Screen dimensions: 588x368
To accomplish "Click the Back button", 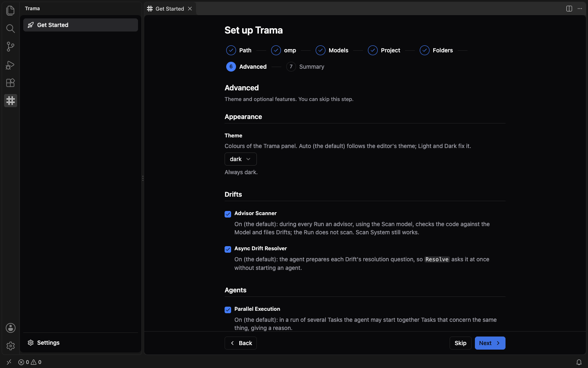I will click(241, 343).
